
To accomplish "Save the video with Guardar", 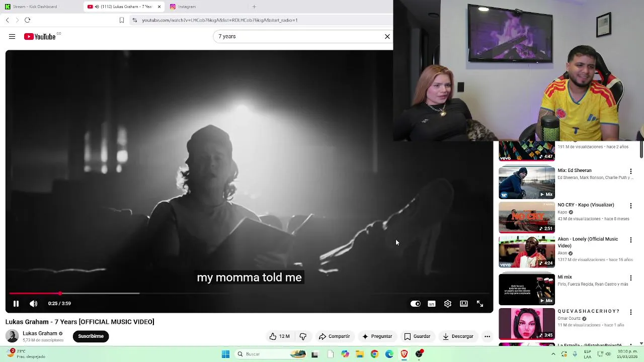I will tap(417, 336).
